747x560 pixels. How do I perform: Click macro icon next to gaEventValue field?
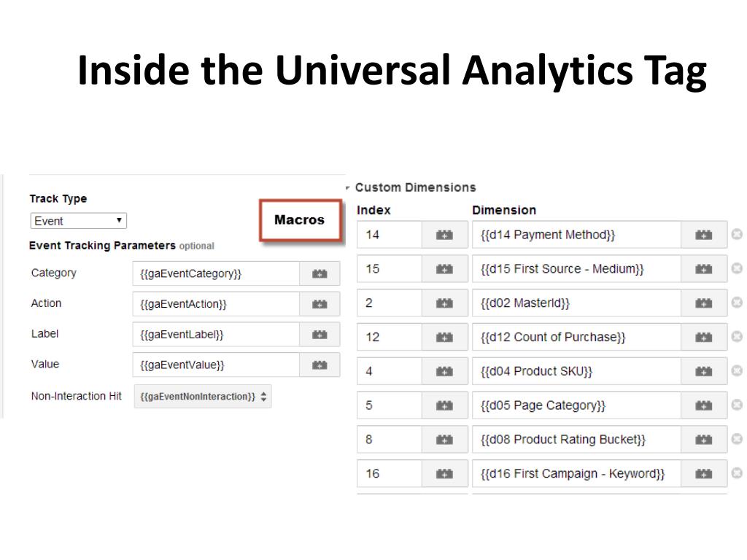pyautogui.click(x=320, y=365)
